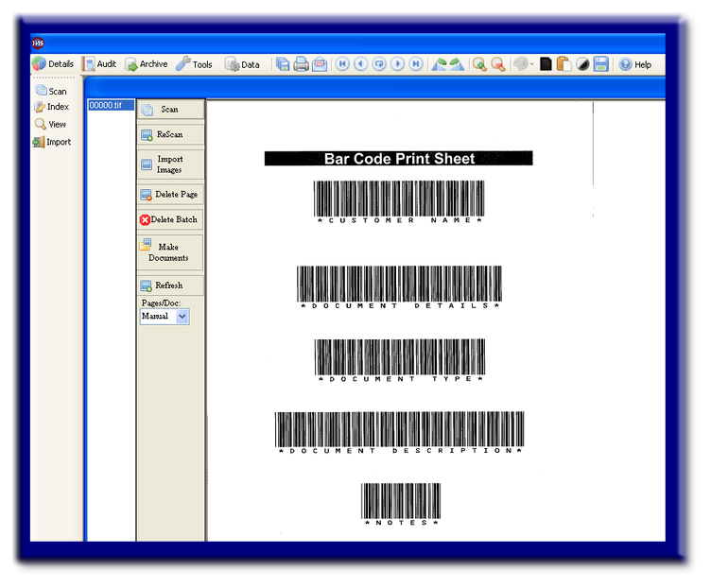Select the 00000.tif file entry

click(111, 105)
